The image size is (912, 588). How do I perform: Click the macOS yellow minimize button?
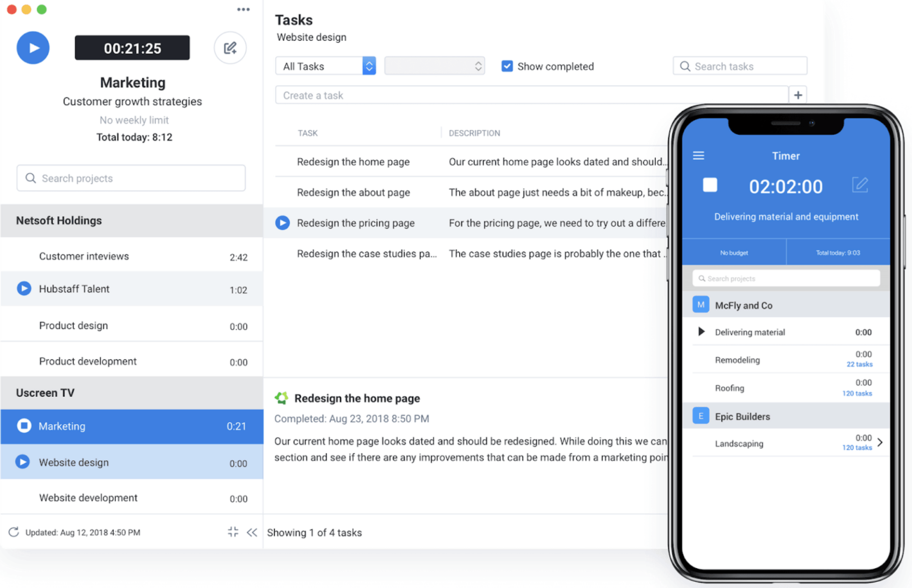click(27, 9)
